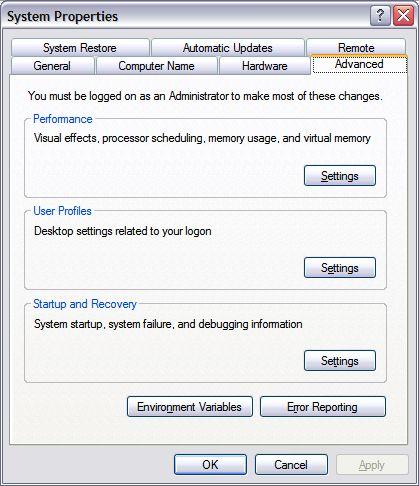
Task: Switch to the System Restore tab
Action: point(80,48)
